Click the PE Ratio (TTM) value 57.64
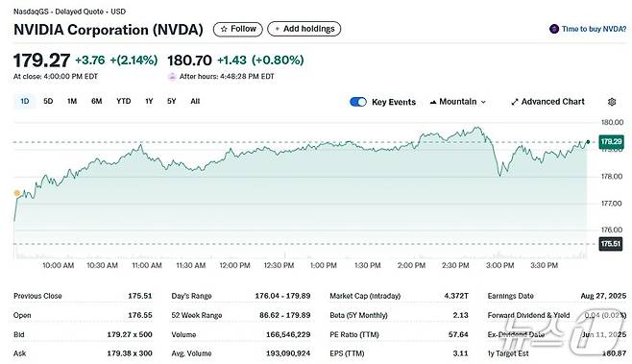This screenshot has width=632, height=364. tap(458, 334)
